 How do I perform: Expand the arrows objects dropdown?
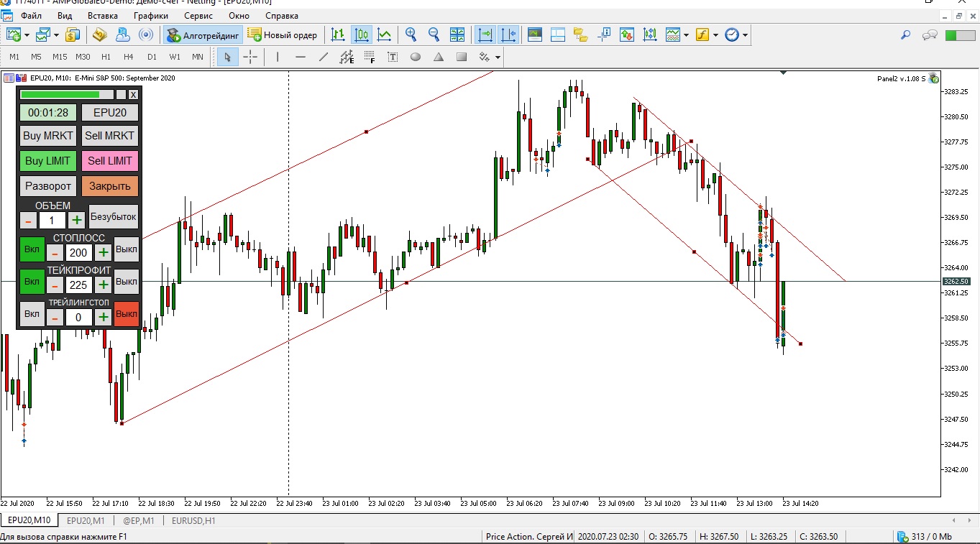497,57
